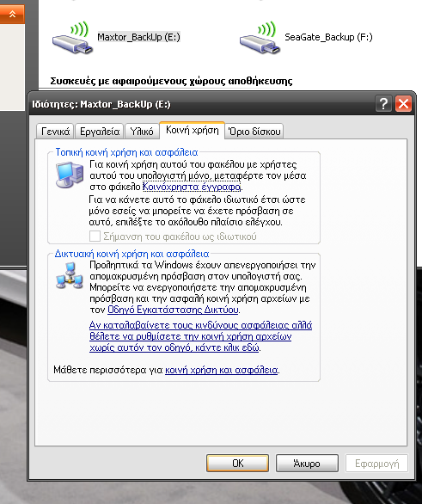Collapse the orange side panel chevron
Viewport: 422px width, 504px height.
click(x=12, y=14)
